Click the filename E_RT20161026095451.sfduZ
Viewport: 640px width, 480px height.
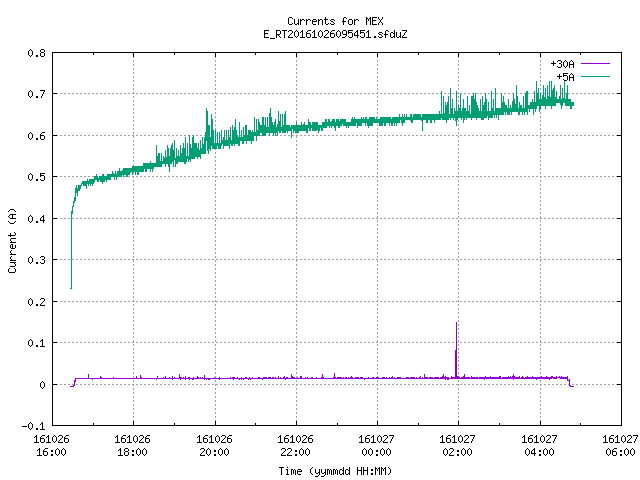coord(335,34)
